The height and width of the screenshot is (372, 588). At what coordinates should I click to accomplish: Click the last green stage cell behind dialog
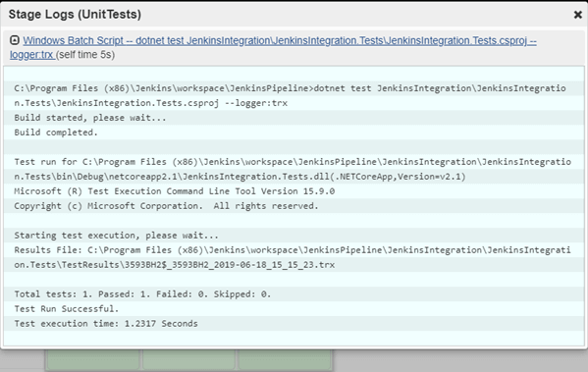[285, 359]
